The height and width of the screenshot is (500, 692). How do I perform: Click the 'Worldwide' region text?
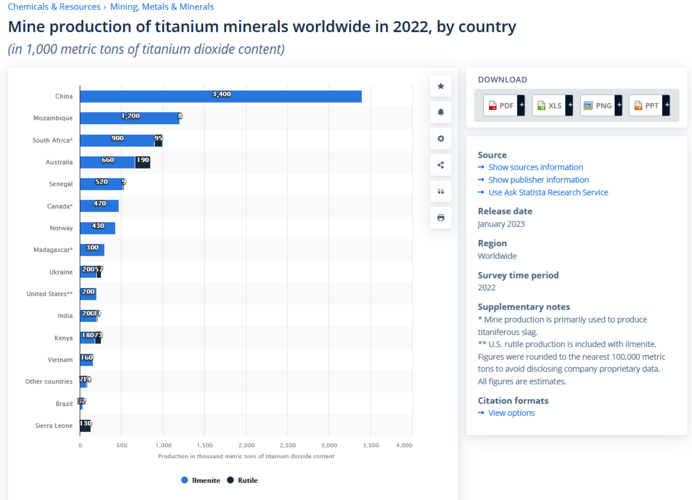[x=497, y=256]
